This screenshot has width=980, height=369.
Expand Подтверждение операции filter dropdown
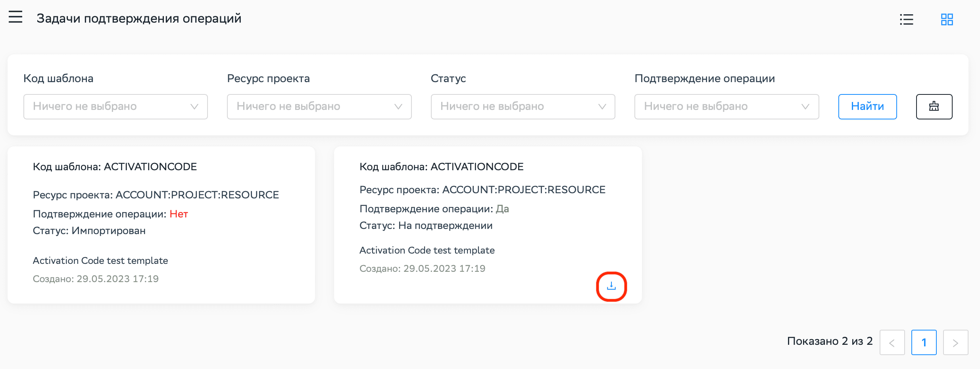coord(726,106)
